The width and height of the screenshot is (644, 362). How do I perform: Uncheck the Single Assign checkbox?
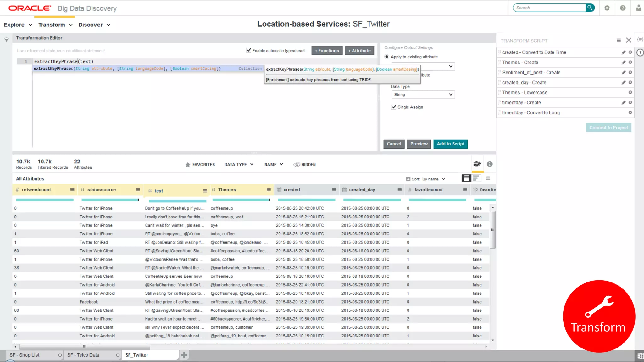(394, 107)
